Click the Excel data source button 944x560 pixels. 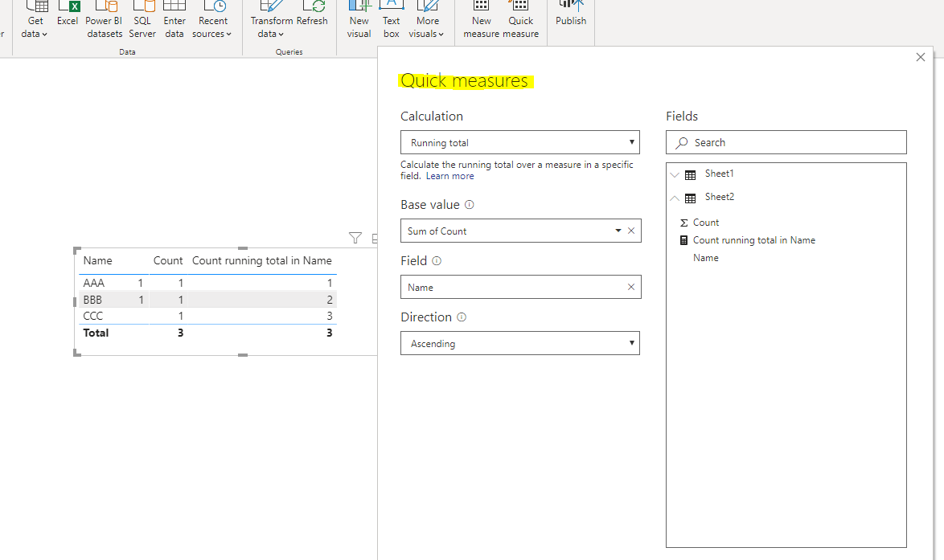click(x=68, y=14)
